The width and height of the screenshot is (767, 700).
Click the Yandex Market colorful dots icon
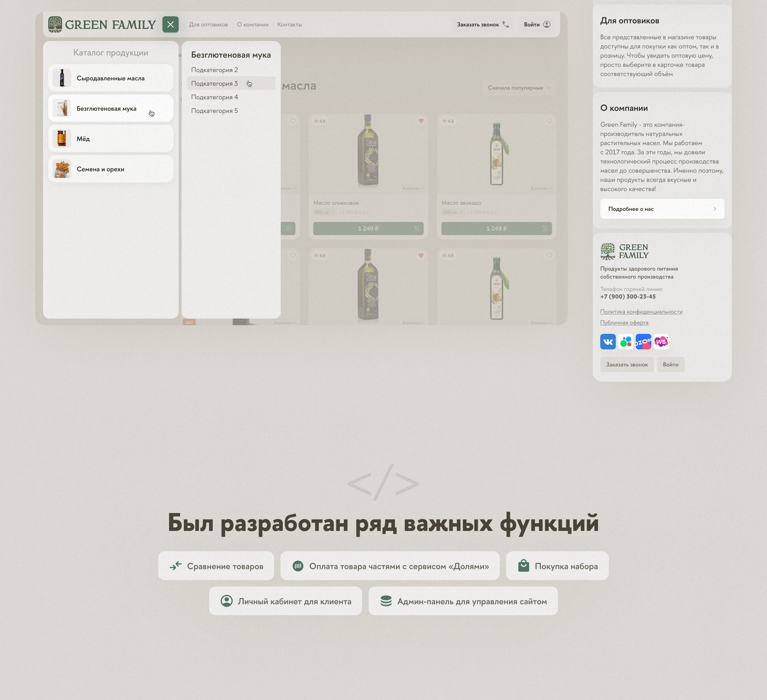point(626,342)
